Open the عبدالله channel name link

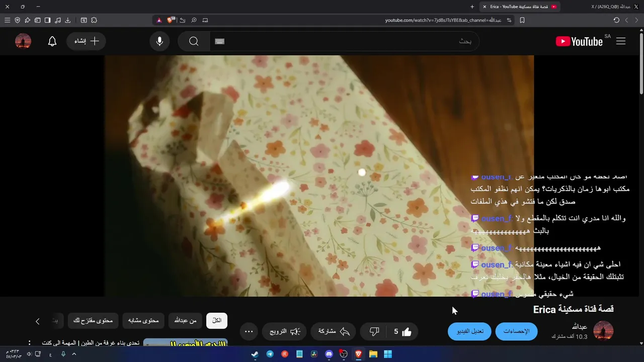580,327
